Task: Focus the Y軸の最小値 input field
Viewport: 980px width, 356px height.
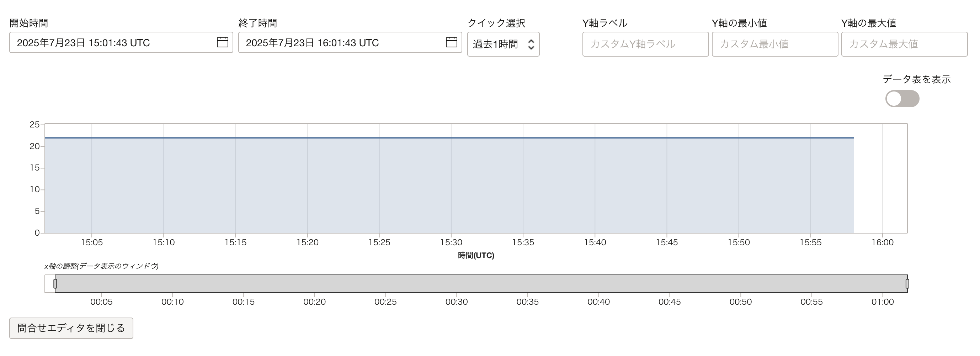Action: [x=774, y=44]
